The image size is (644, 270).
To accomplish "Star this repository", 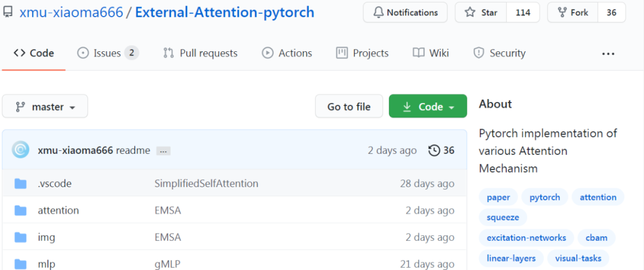I will [x=481, y=13].
